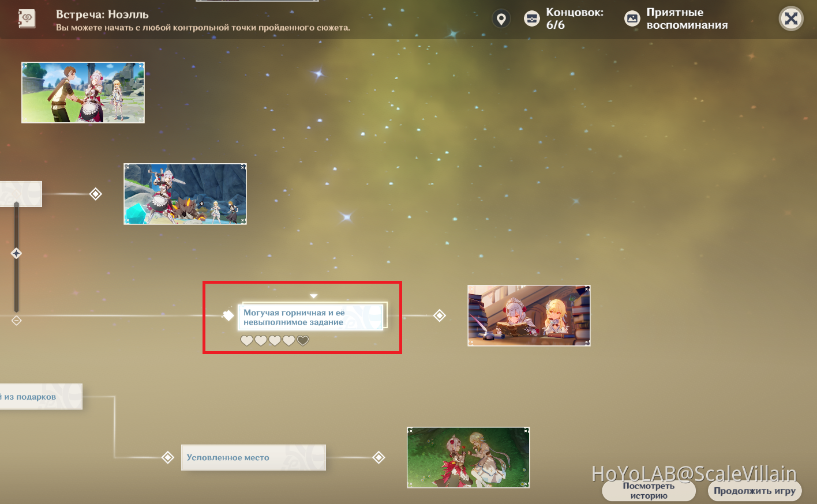Click the location pin icon in header
This screenshot has width=817, height=504.
click(x=501, y=19)
